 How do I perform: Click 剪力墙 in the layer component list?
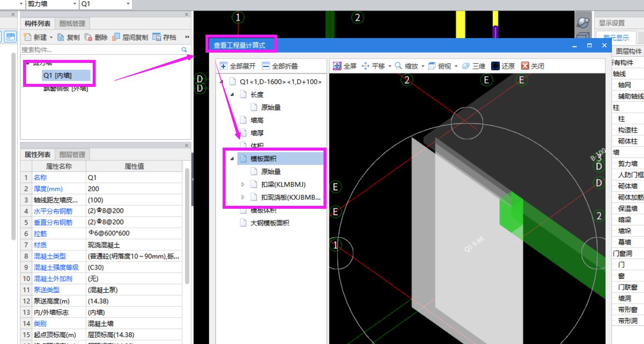627,163
